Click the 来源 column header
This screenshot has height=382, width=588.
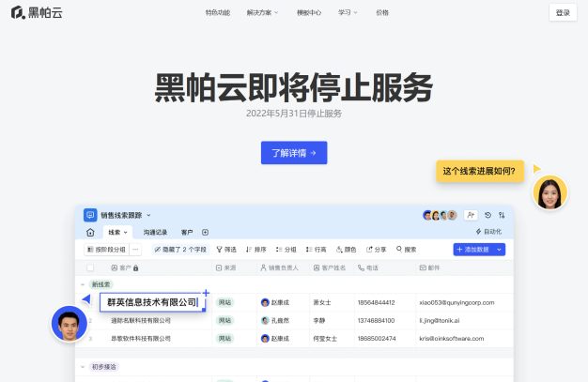pyautogui.click(x=225, y=267)
